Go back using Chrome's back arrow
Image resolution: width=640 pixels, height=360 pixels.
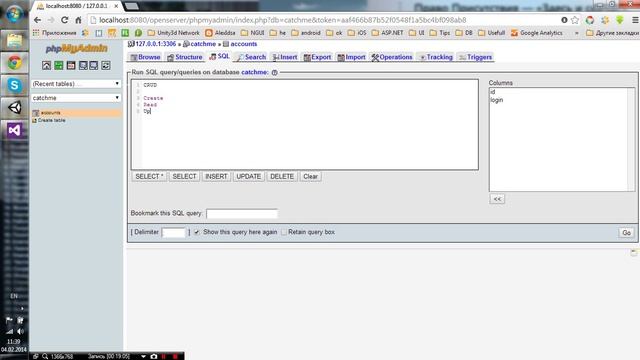[38, 20]
